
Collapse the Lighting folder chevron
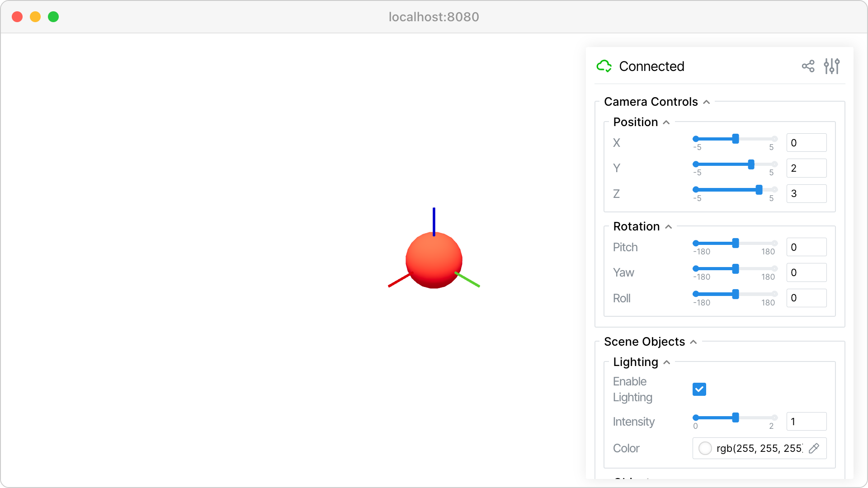(x=667, y=362)
